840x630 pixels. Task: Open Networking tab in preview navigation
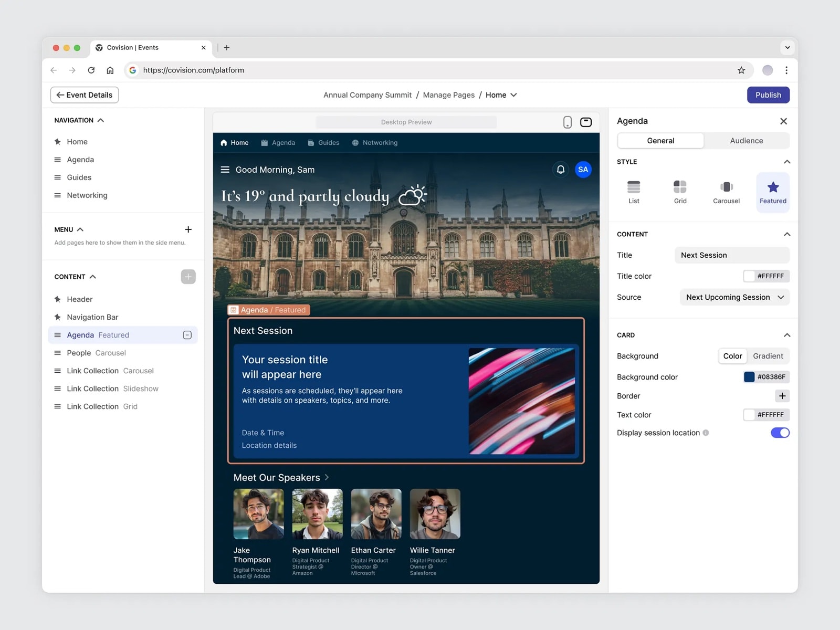(x=375, y=143)
